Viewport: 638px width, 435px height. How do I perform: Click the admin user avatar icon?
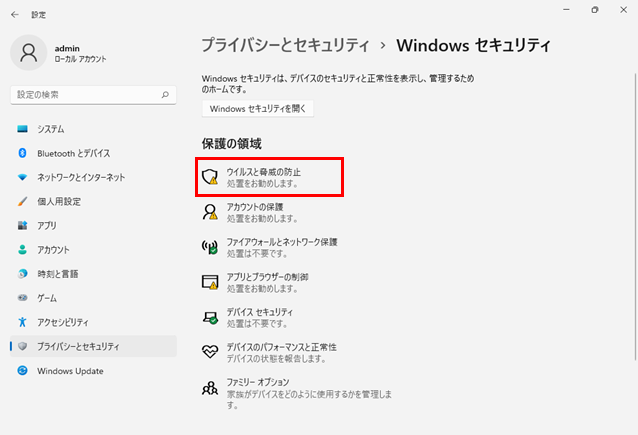(x=28, y=53)
